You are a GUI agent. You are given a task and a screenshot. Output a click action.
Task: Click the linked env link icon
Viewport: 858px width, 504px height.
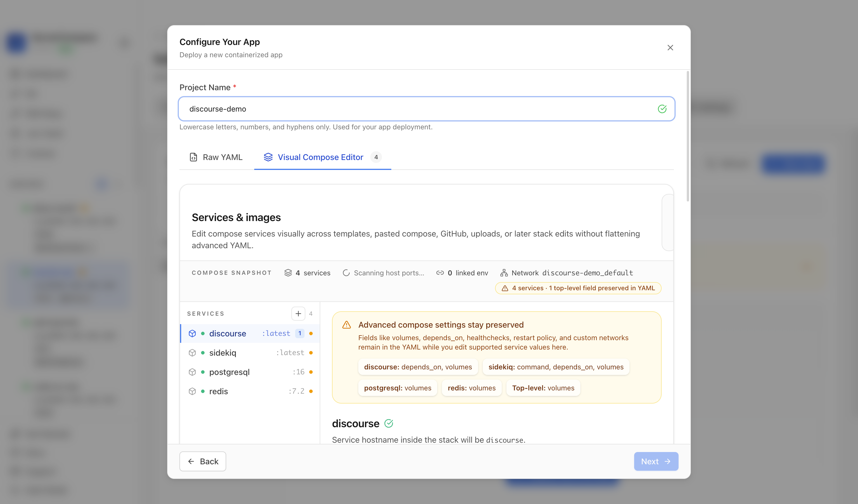[440, 273]
